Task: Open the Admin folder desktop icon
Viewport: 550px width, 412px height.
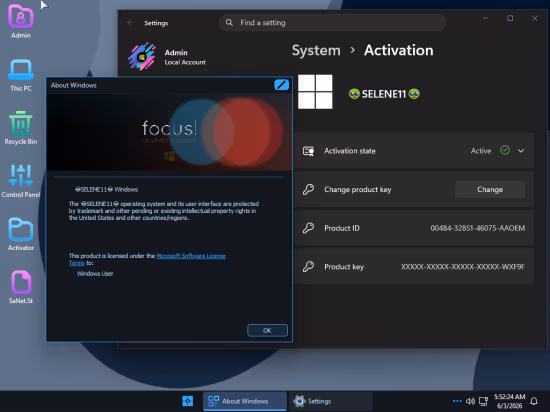Action: click(21, 21)
